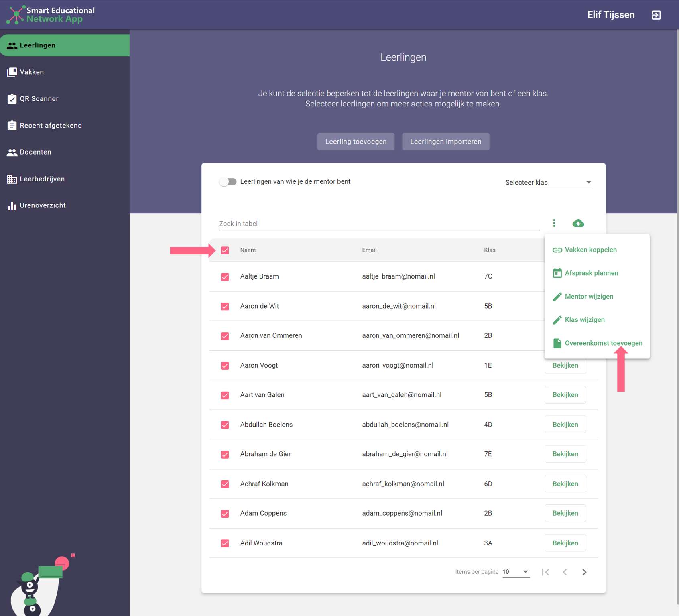Click the Zoek in tabel search field
Screen dimensions: 679x616
pos(378,224)
